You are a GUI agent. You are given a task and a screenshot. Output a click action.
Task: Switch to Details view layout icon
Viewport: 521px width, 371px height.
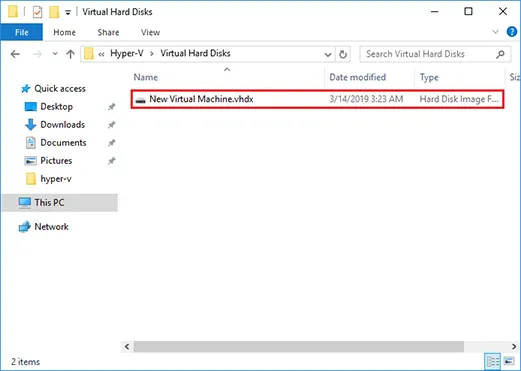(x=492, y=361)
